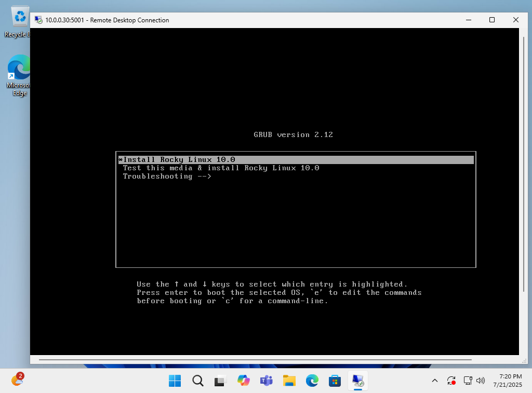Activate Windows Search from the taskbar

[198, 381]
